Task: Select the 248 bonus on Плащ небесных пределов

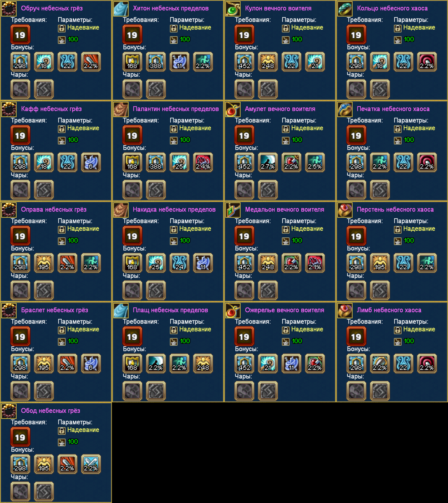Action: (203, 364)
